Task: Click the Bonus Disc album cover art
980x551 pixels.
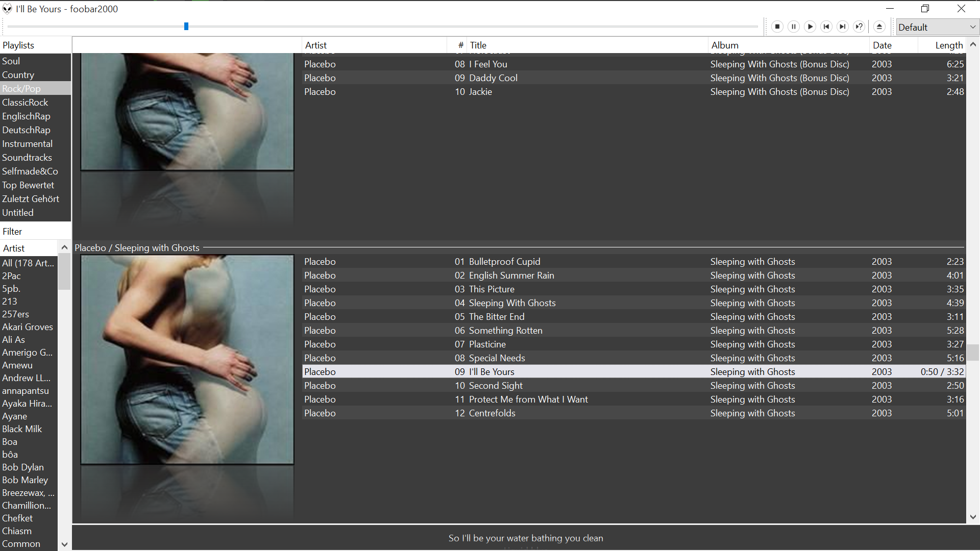Action: click(x=187, y=112)
